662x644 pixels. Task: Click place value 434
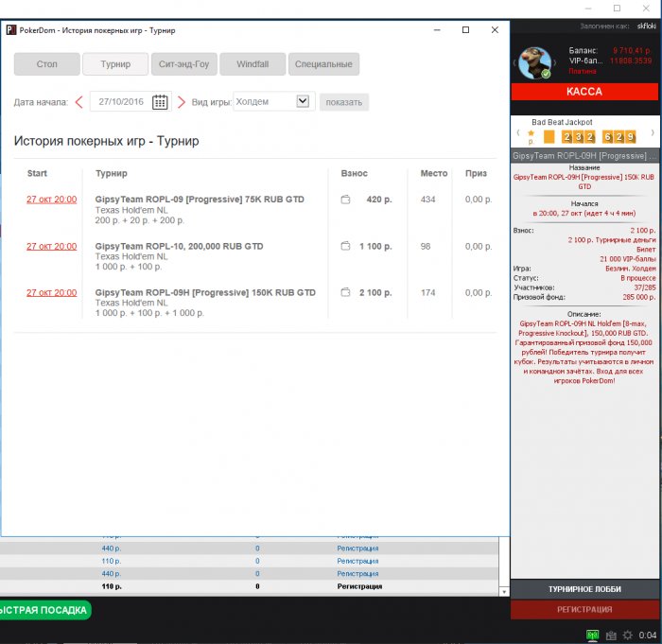(427, 200)
